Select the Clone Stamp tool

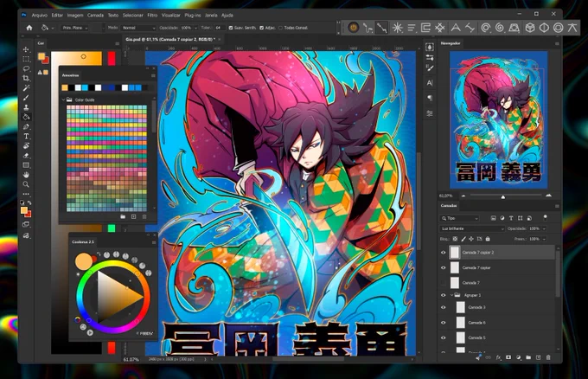(x=26, y=107)
